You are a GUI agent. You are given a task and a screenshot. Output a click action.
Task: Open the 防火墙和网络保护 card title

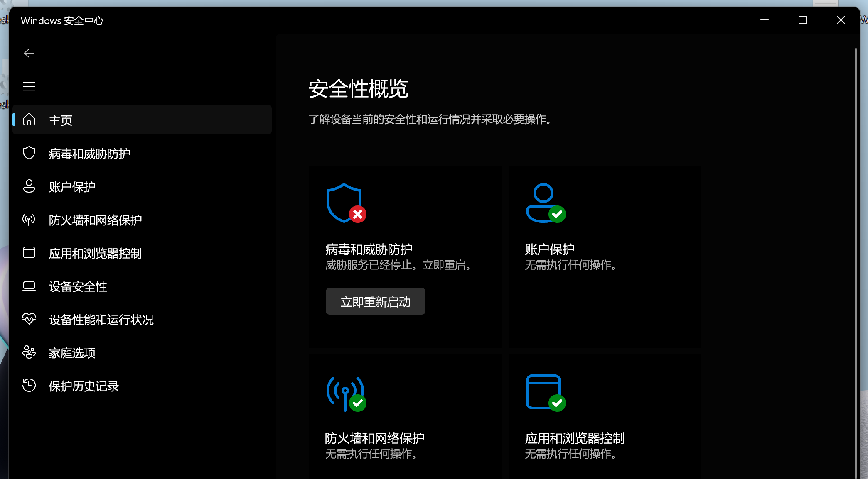click(375, 438)
